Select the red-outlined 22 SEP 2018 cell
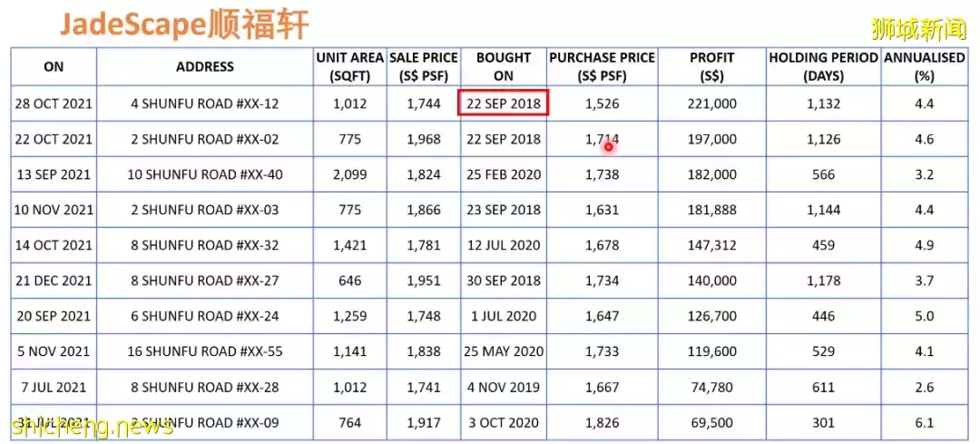 click(503, 104)
